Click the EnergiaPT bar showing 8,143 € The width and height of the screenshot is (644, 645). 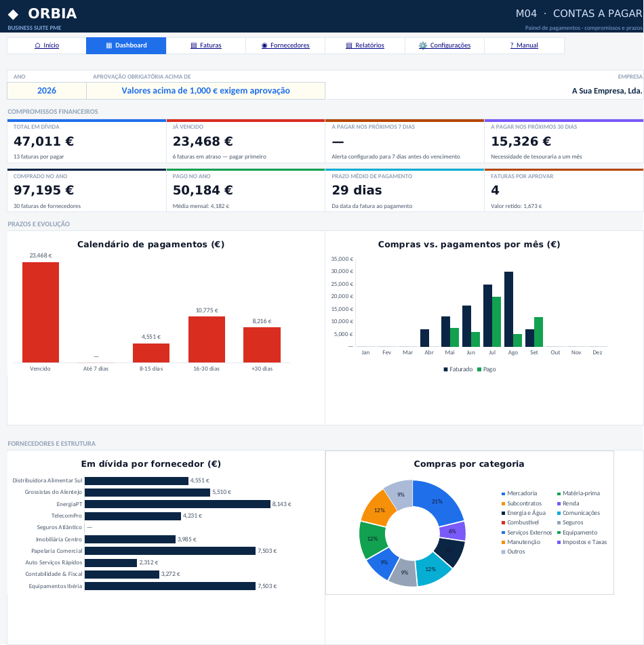point(178,504)
